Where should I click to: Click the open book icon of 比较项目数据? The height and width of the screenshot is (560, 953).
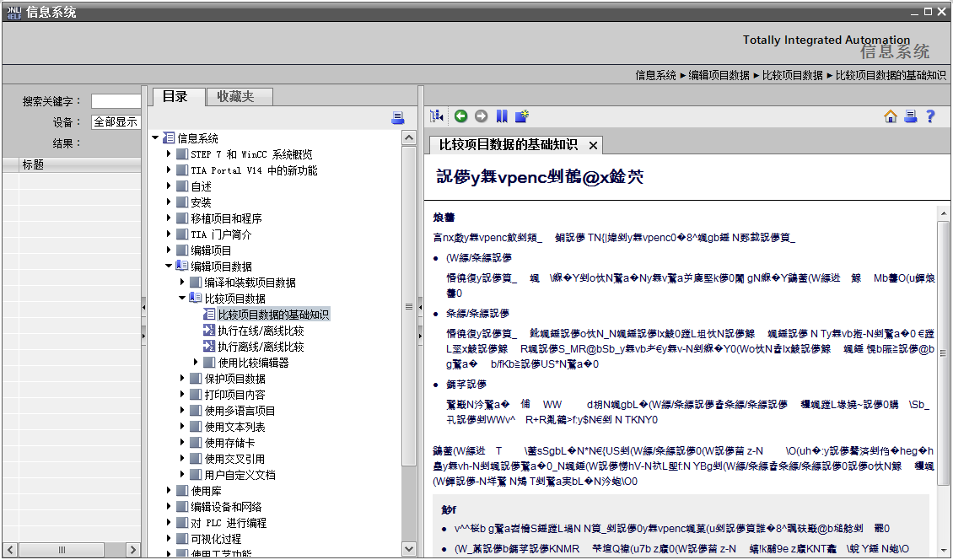pyautogui.click(x=195, y=298)
